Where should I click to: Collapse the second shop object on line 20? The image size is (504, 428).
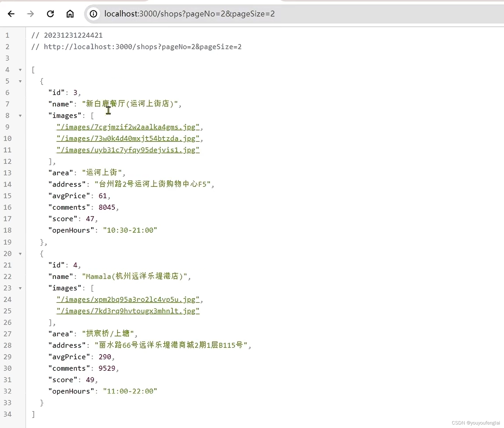point(20,254)
